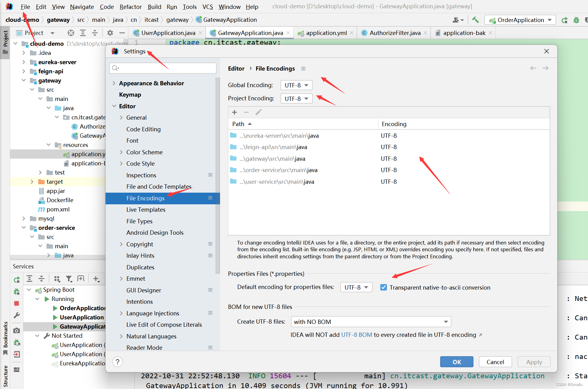This screenshot has height=389, width=588.
Task: Collapse all nodes in Services tree
Action: [x=41, y=279]
